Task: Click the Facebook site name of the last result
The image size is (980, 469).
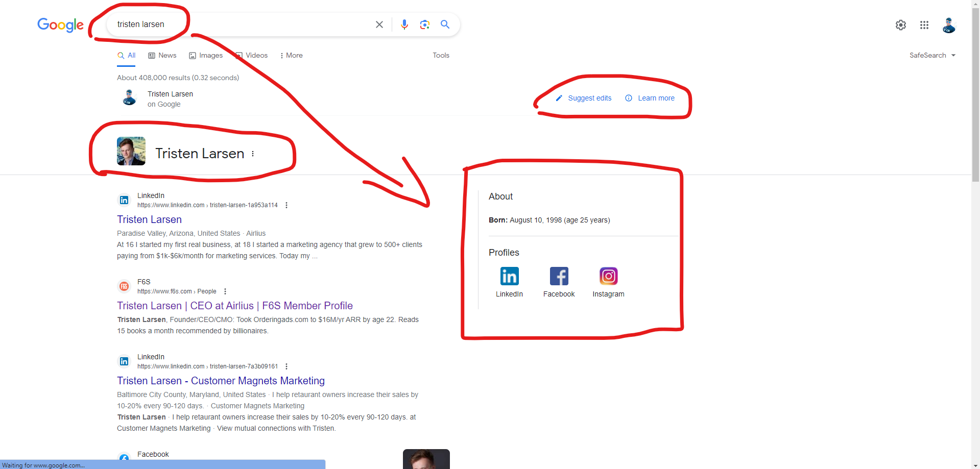Action: [x=153, y=454]
